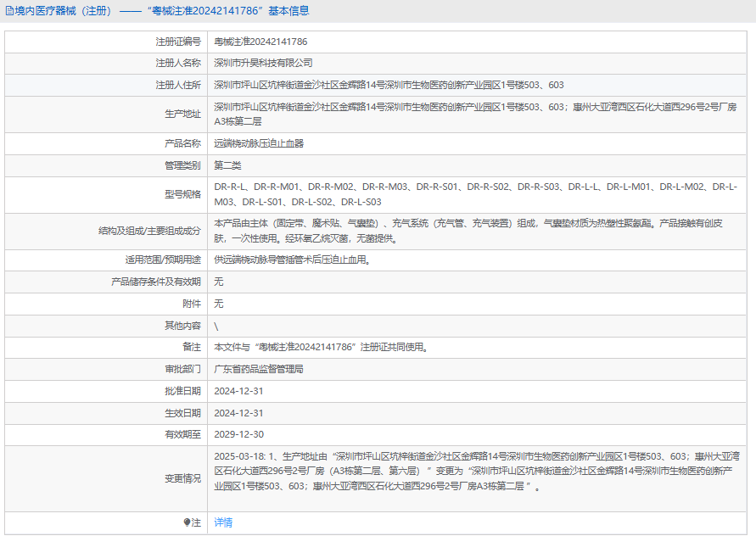Select the 无 value in 产品储存条件及有效期 row
756x536 pixels.
coord(219,282)
